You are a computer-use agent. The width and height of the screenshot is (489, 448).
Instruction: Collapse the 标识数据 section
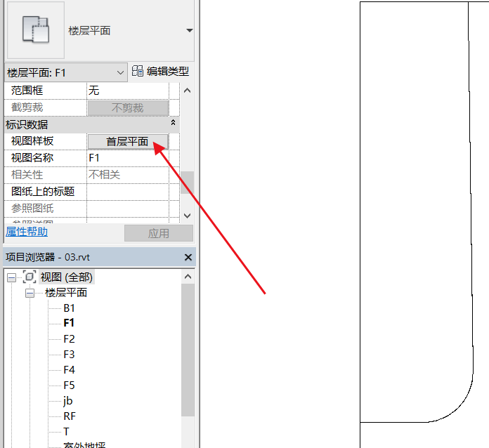[x=173, y=124]
